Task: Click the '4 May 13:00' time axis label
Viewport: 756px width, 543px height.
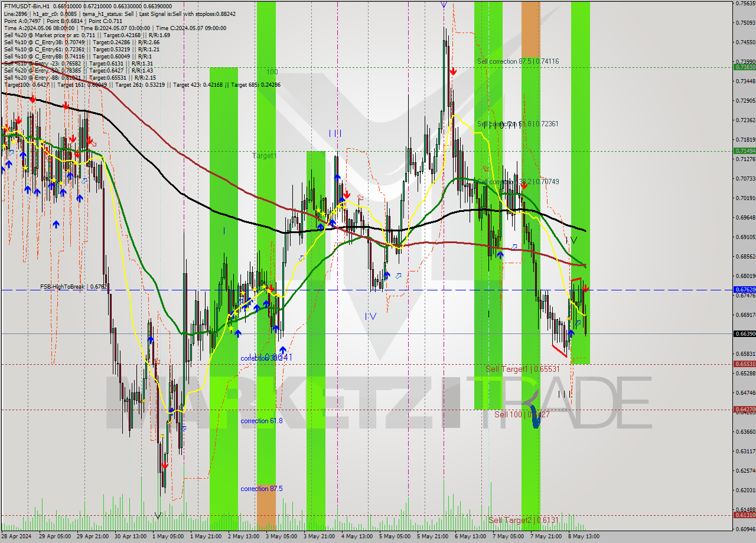Action: [357, 537]
